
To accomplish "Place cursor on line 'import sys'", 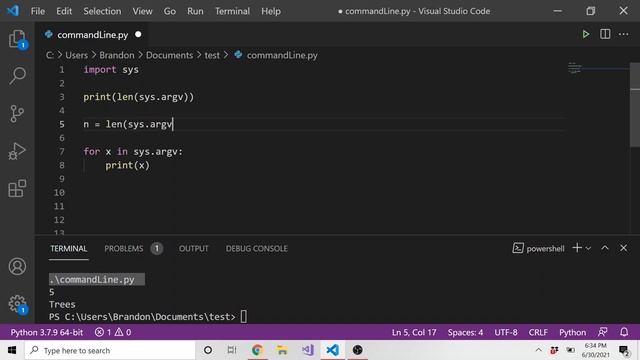I will pyautogui.click(x=111, y=69).
